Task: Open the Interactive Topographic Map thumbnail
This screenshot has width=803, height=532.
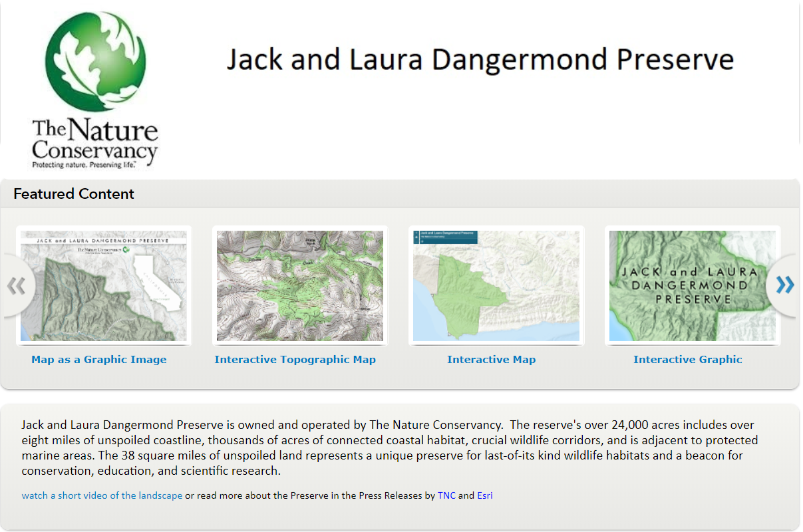Action: [x=299, y=285]
